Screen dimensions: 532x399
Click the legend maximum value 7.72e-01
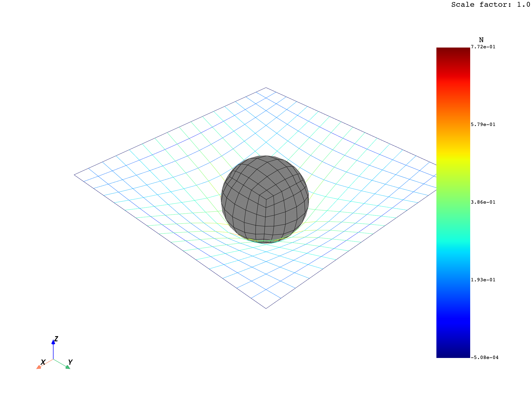click(483, 47)
